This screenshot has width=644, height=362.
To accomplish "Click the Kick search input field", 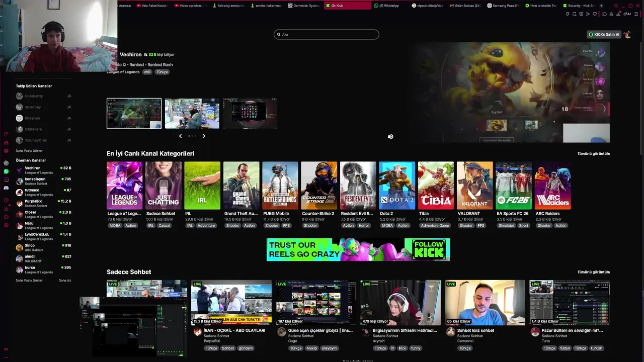I will [x=327, y=35].
